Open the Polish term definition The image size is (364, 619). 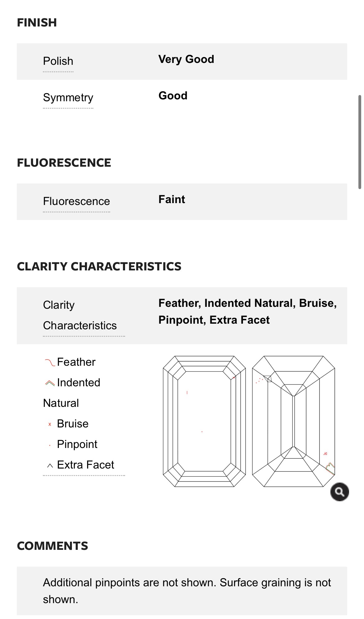click(x=58, y=61)
